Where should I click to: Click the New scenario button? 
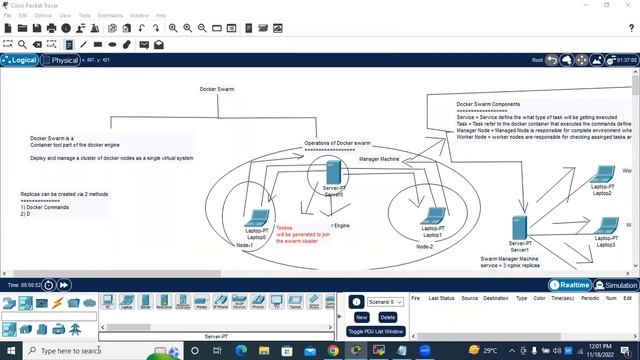362,317
